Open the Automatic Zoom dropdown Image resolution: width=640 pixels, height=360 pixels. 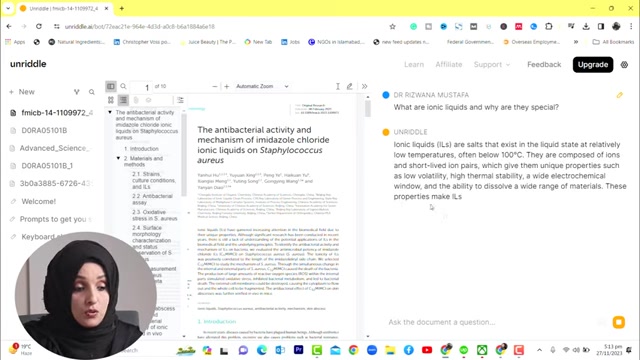(x=262, y=86)
